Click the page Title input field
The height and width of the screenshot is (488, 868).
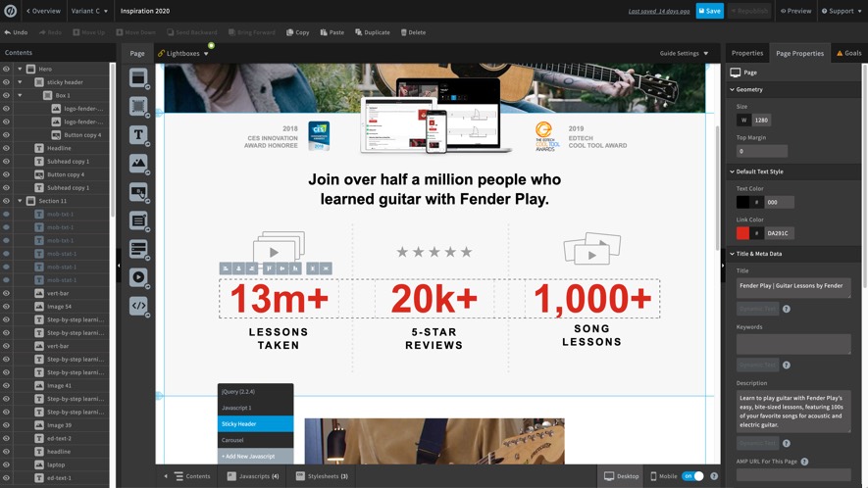[x=793, y=286]
